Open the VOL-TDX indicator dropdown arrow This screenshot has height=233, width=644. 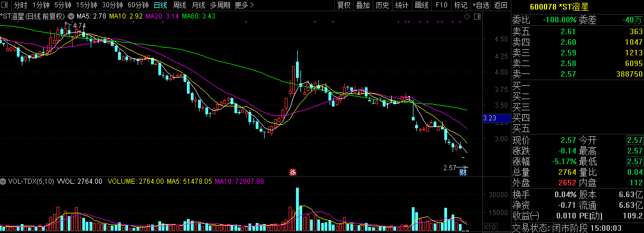point(3,181)
